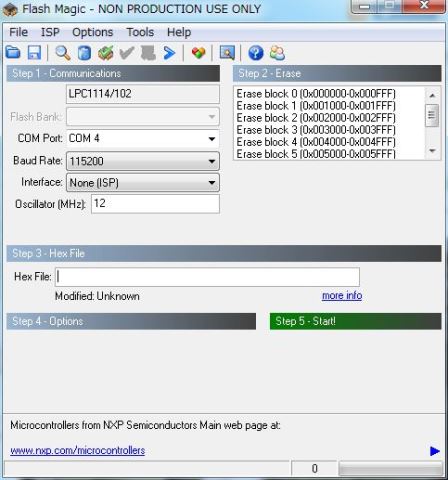
Task: Click the Open file folder icon
Action: [13, 53]
